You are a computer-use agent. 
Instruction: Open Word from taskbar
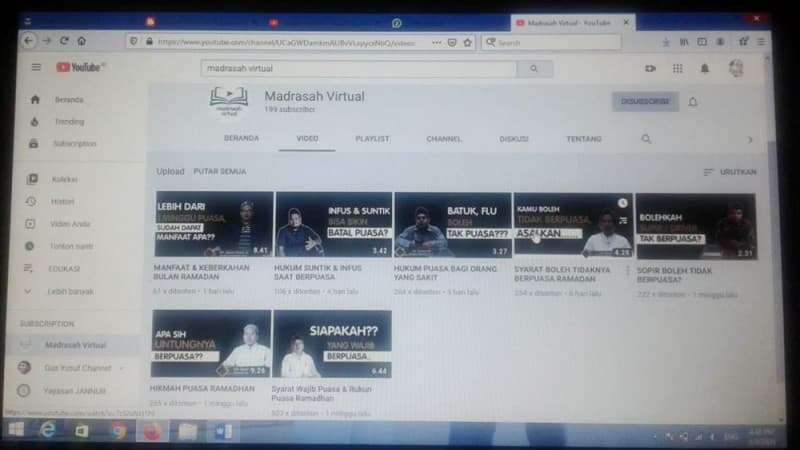click(222, 432)
